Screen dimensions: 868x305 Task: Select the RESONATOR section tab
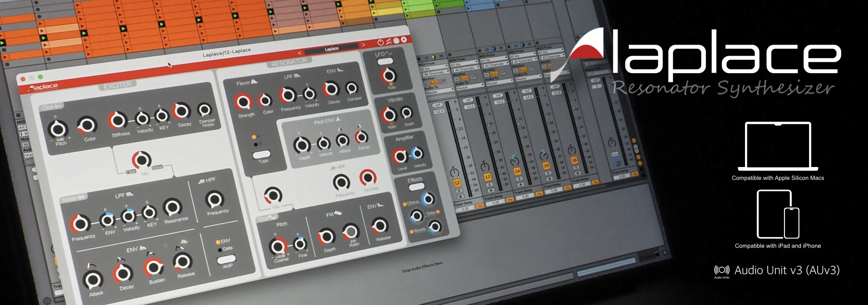point(289,62)
